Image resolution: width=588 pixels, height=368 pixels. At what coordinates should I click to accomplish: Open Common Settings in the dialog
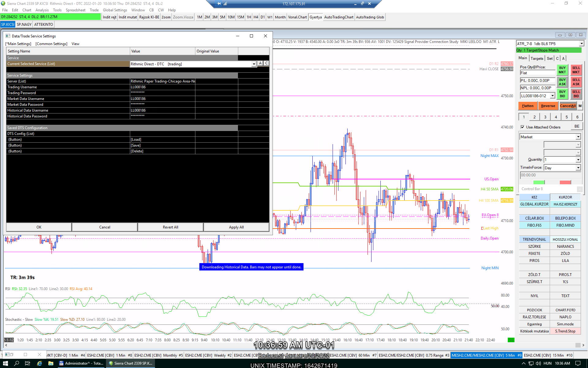point(51,44)
